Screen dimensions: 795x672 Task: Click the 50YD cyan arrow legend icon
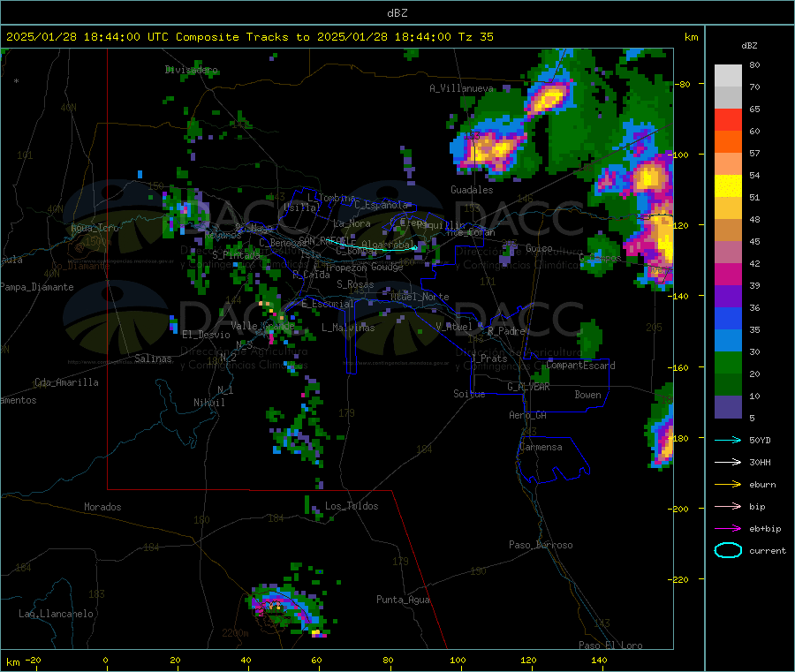pyautogui.click(x=728, y=440)
